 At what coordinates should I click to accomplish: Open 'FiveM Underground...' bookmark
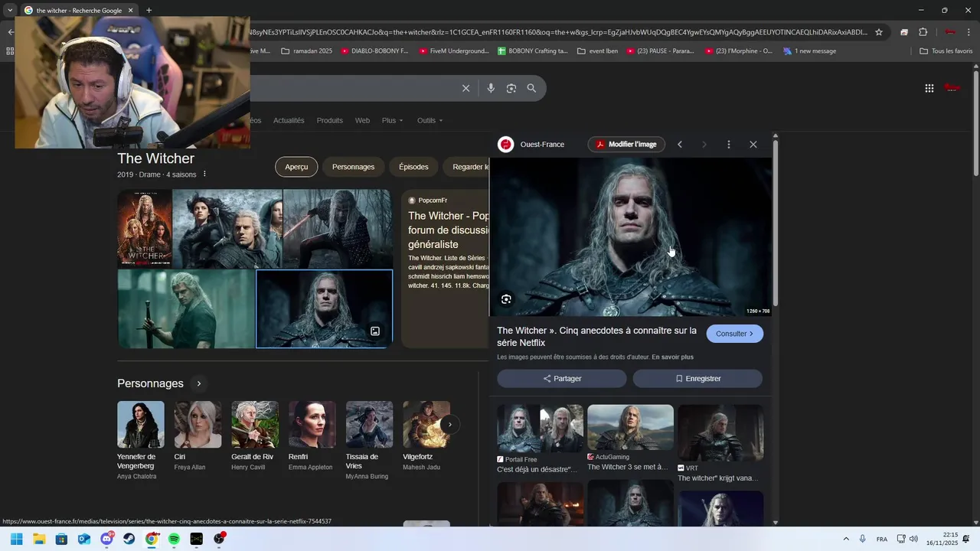[454, 51]
